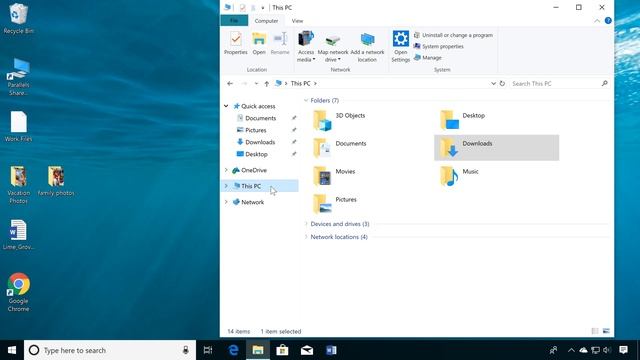The image size is (640, 360).
Task: Select OneDrive in navigation pane
Action: point(253,170)
